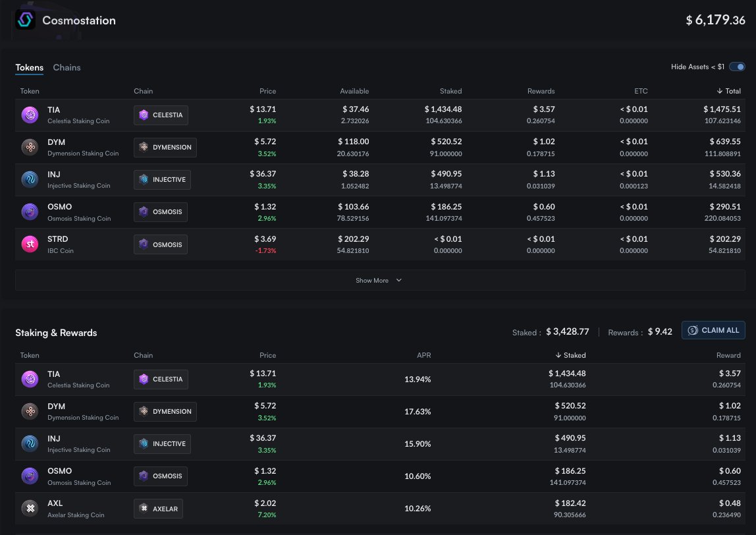Click the Cosmostation logo icon
756x535 pixels.
point(25,20)
